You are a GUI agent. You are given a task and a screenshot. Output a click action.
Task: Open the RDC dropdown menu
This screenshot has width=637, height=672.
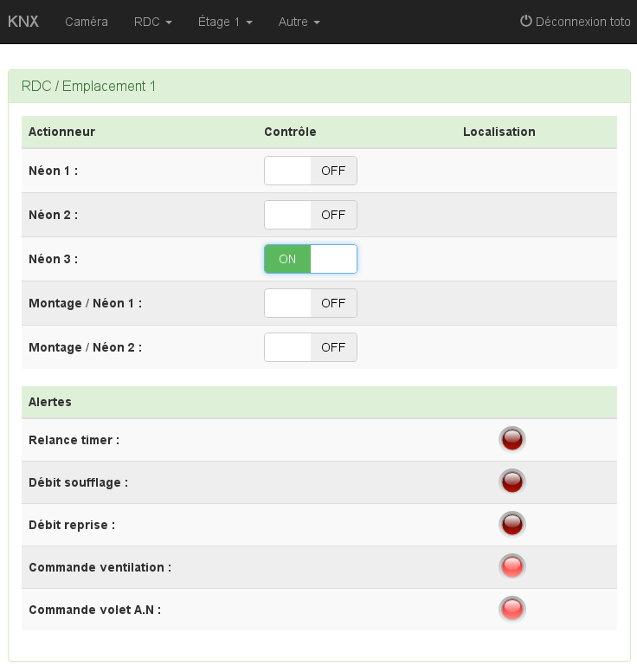(153, 22)
